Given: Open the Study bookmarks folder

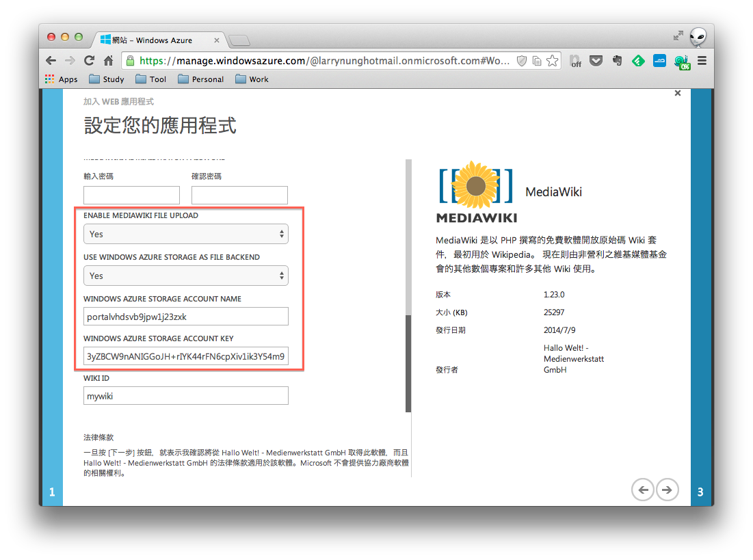Looking at the screenshot, I should pyautogui.click(x=106, y=79).
